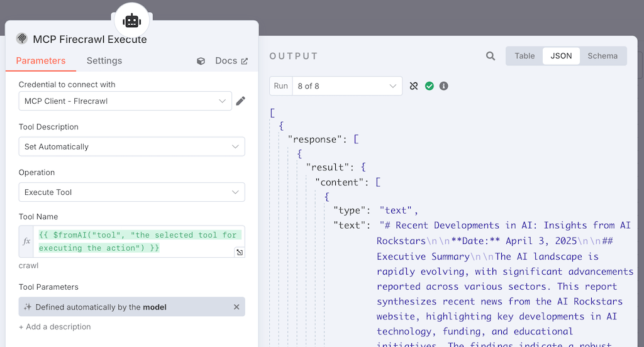Click Add a description link
Image resolution: width=644 pixels, height=347 pixels.
pyautogui.click(x=55, y=327)
